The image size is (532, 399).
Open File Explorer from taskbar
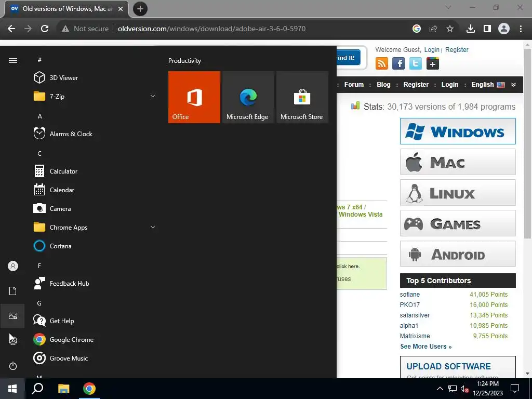click(x=63, y=389)
